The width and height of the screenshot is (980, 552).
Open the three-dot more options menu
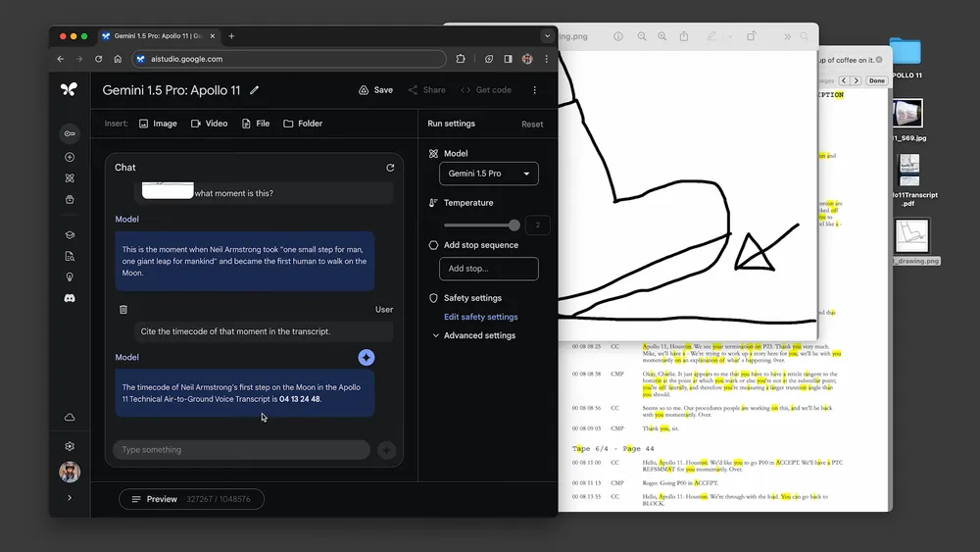coord(534,90)
